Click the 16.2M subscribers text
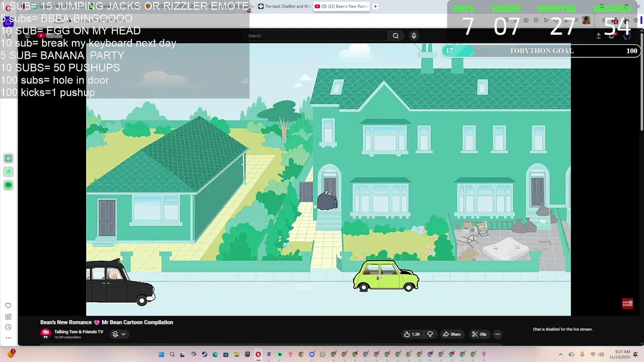The height and width of the screenshot is (362, 644). coord(67,337)
